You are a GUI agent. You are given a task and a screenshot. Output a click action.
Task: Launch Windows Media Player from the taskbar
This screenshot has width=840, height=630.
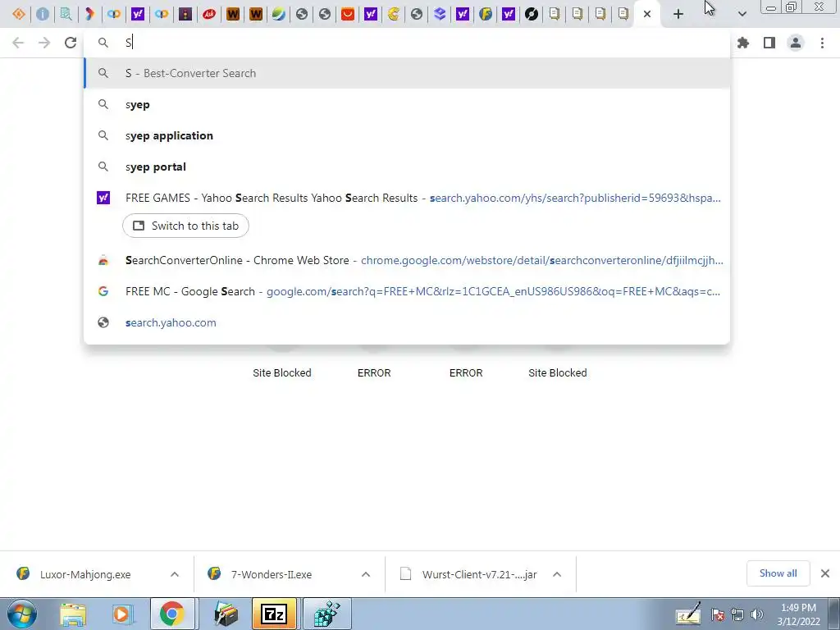point(122,614)
